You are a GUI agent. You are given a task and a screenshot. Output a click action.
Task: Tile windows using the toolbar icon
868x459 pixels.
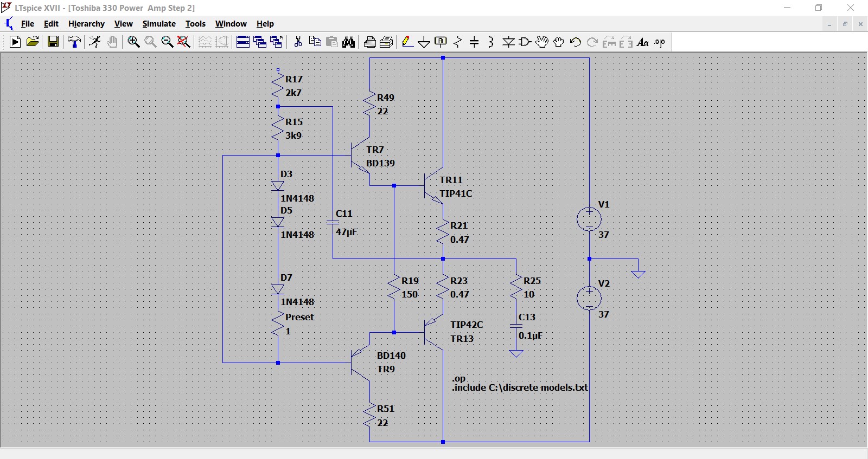(x=243, y=42)
